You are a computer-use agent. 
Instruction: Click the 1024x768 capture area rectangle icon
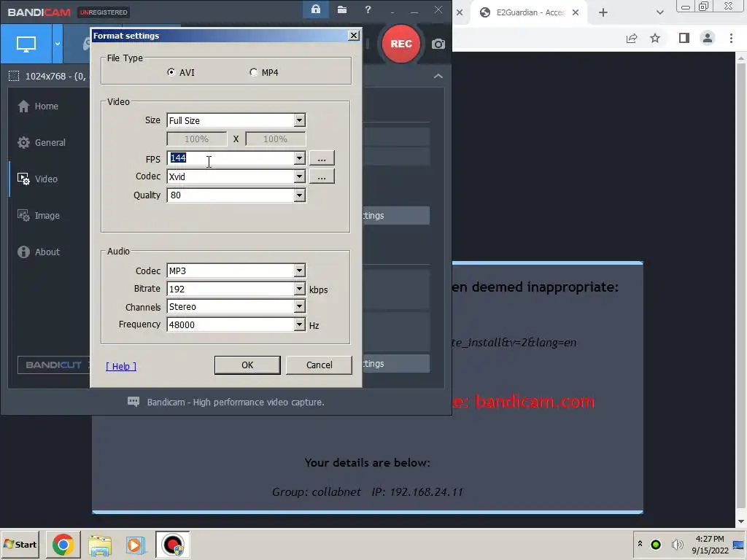[15, 76]
